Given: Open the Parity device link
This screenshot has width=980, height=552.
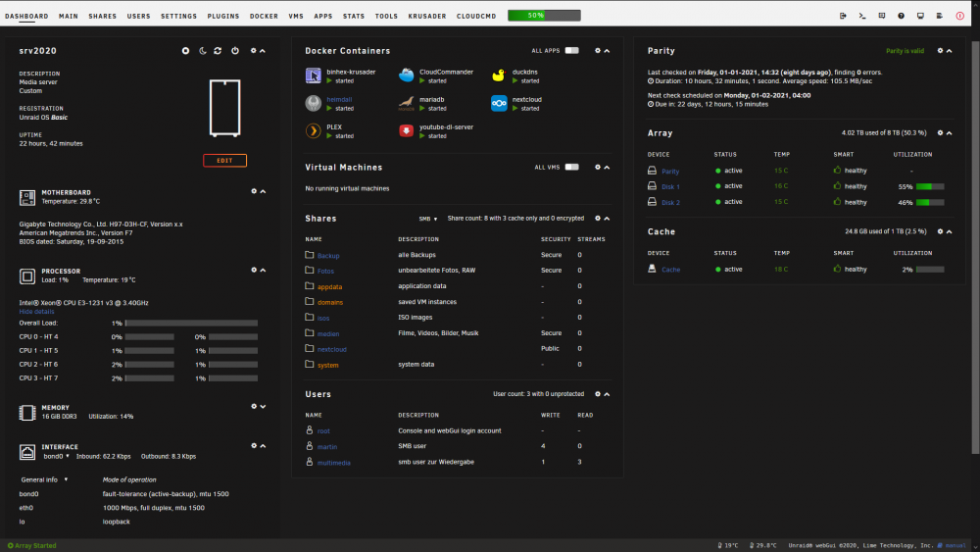Looking at the screenshot, I should point(670,172).
